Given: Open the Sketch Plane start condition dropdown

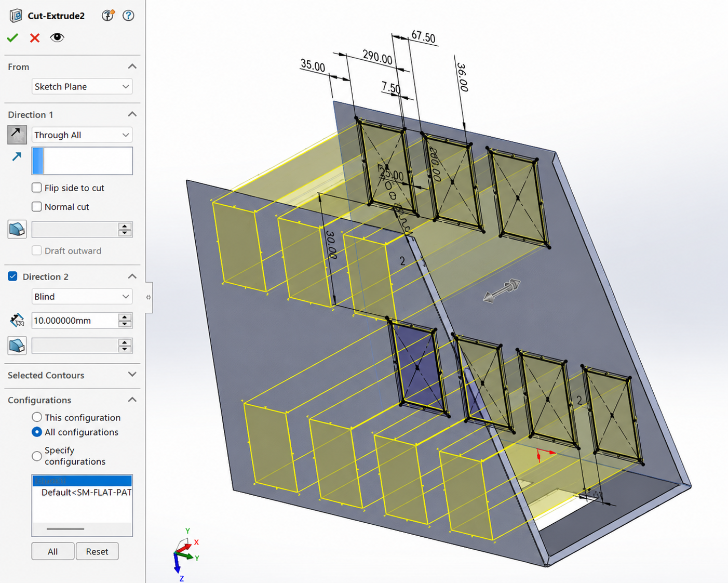Looking at the screenshot, I should click(x=82, y=86).
